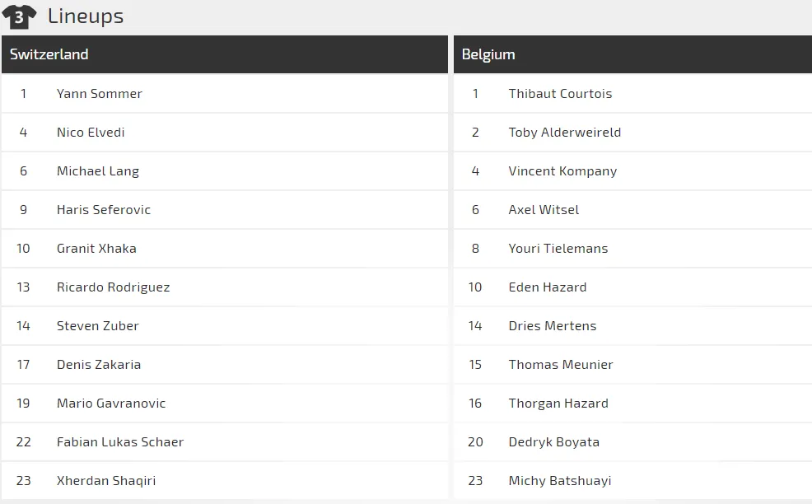Select Xherdan Shaqiri in Switzerland lineup

pos(105,481)
